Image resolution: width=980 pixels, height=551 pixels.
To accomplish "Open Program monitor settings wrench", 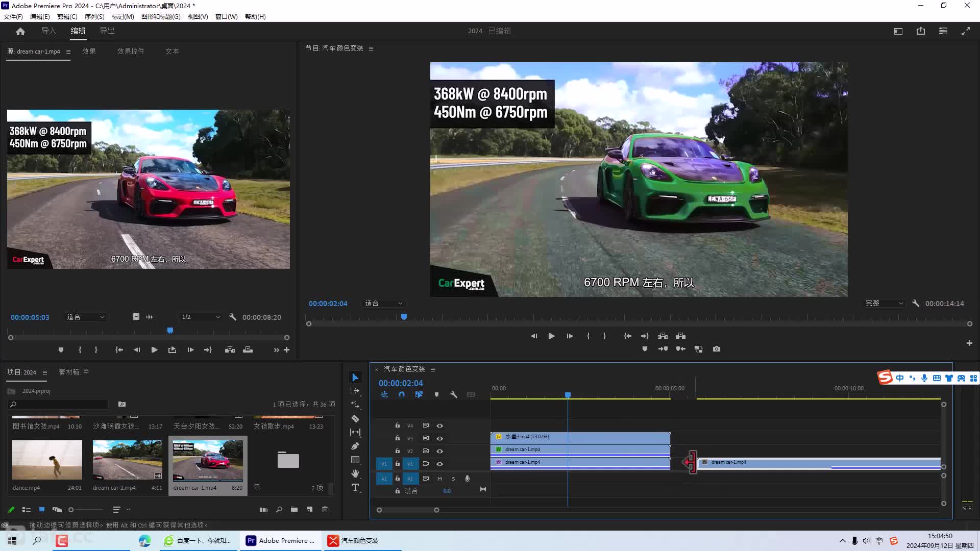I will point(916,303).
